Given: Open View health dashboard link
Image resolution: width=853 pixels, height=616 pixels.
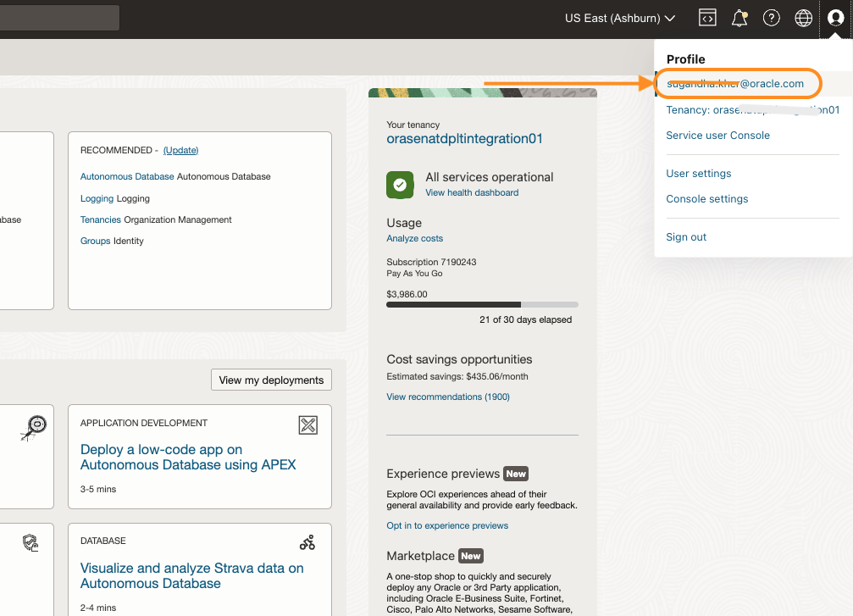Looking at the screenshot, I should [472, 192].
